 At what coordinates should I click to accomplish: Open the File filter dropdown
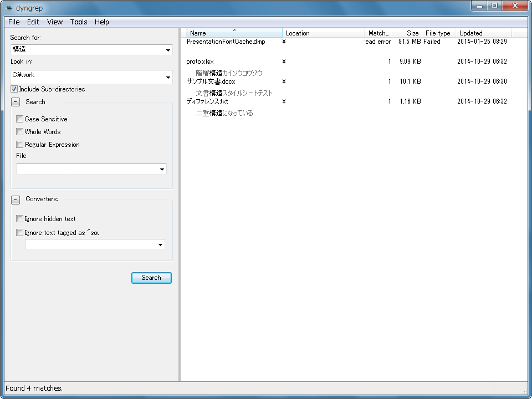tap(161, 170)
